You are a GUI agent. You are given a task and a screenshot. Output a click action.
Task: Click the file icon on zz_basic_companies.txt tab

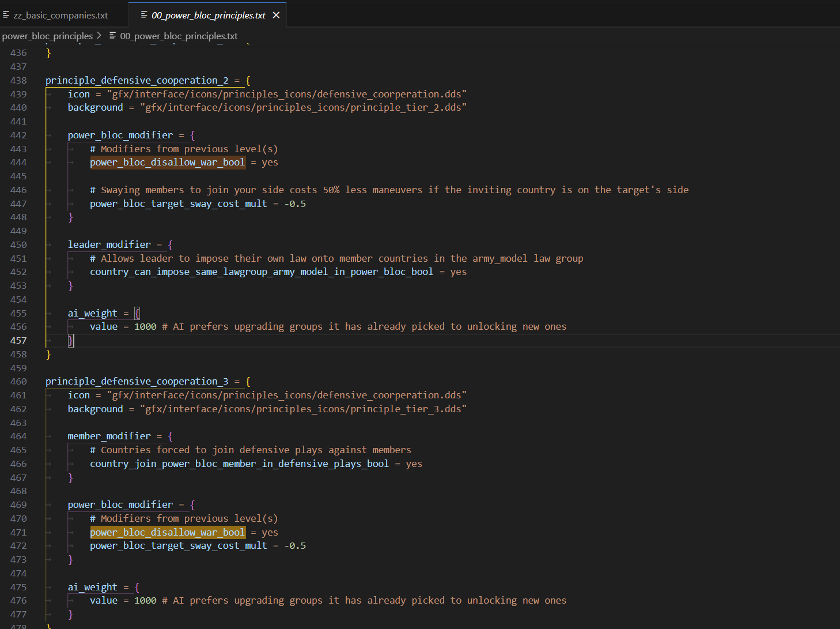(x=6, y=14)
